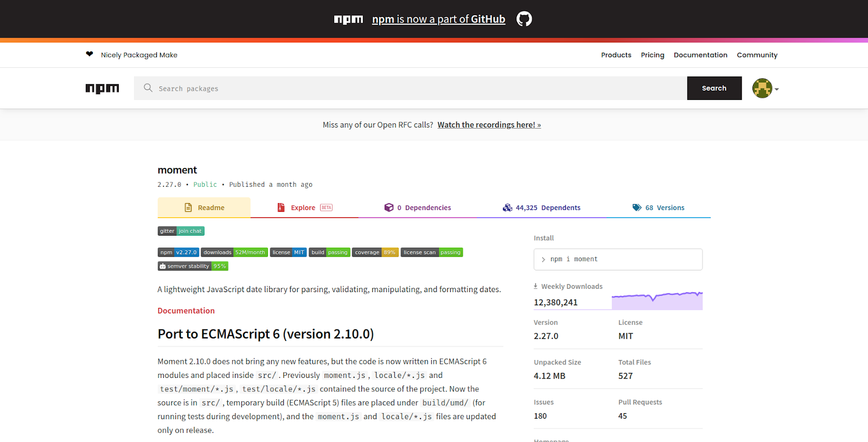Open the Documentation nav link
This screenshot has height=442, width=868.
(x=700, y=55)
